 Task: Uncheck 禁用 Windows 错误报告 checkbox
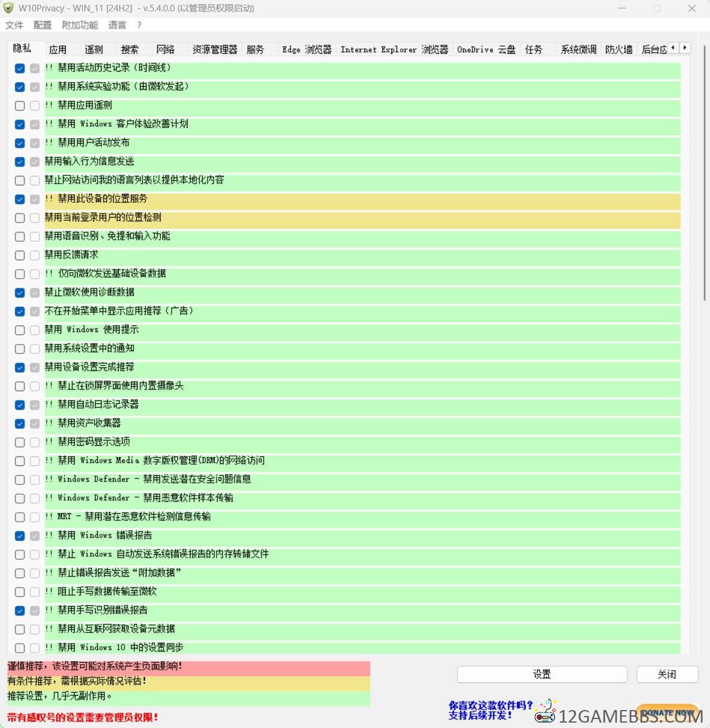pos(20,536)
